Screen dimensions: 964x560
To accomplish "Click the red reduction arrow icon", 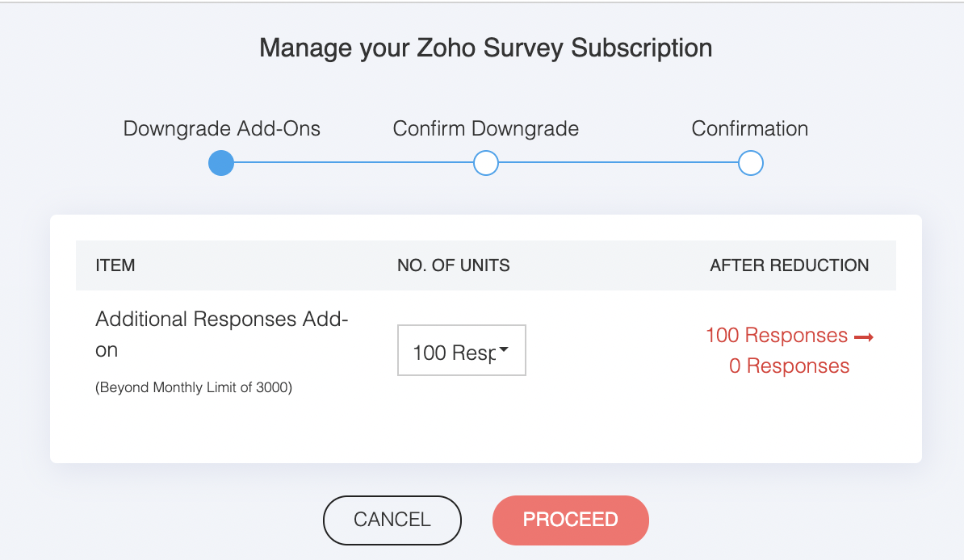I will pyautogui.click(x=864, y=337).
